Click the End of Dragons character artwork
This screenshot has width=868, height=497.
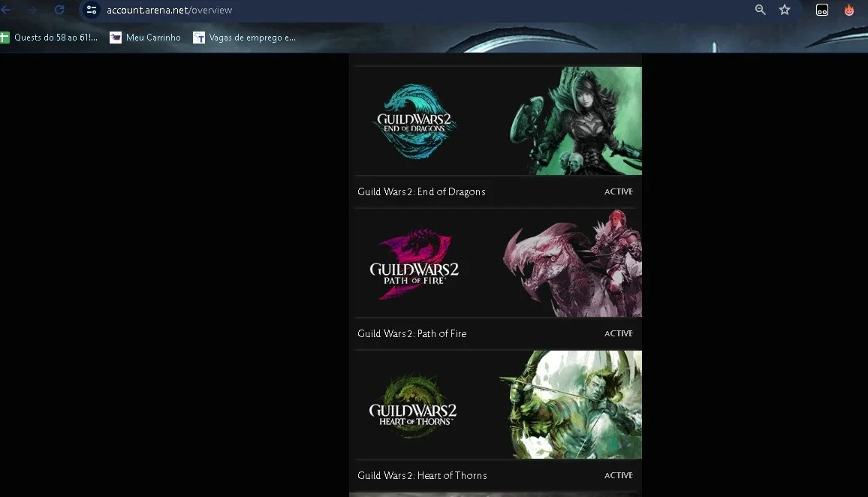(x=575, y=121)
